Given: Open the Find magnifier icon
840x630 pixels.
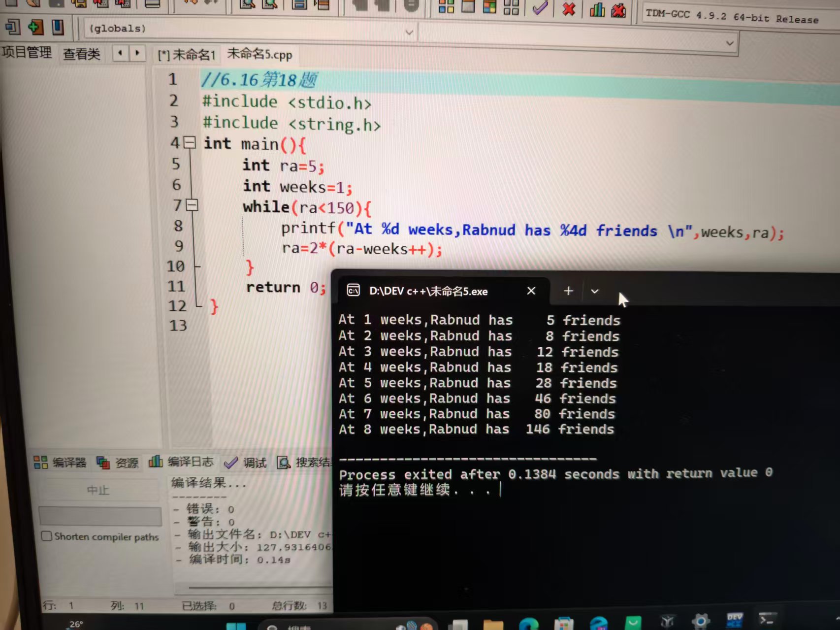Looking at the screenshot, I should click(x=248, y=6).
